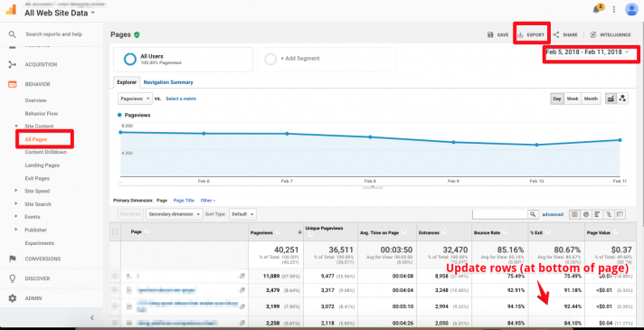The width and height of the screenshot is (644, 330).
Task: Open the Secondary dimension dropdown
Action: [175, 214]
